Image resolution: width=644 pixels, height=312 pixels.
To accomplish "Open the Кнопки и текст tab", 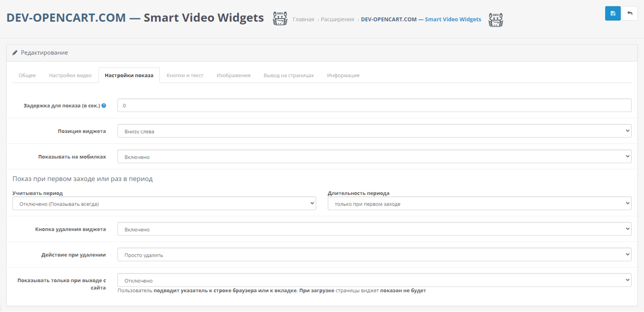I will pos(185,75).
